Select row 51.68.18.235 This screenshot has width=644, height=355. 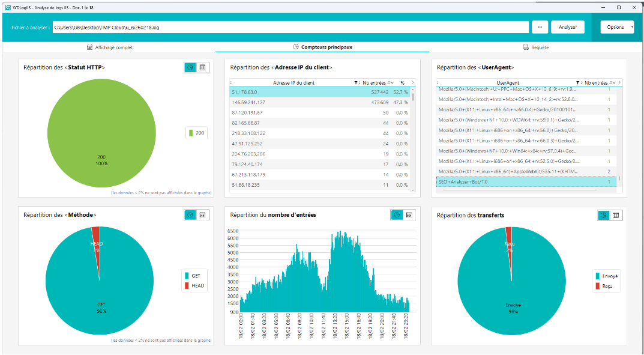coord(320,185)
